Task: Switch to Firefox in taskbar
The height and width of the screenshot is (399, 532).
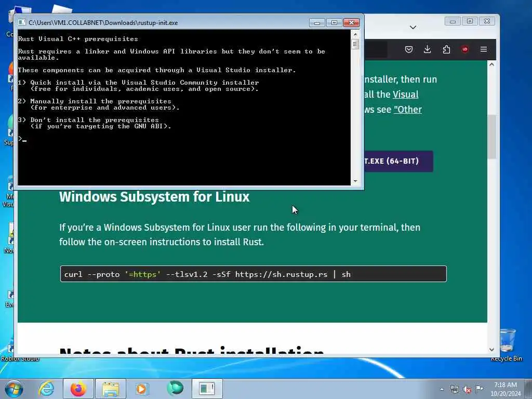Action: [x=78, y=389]
